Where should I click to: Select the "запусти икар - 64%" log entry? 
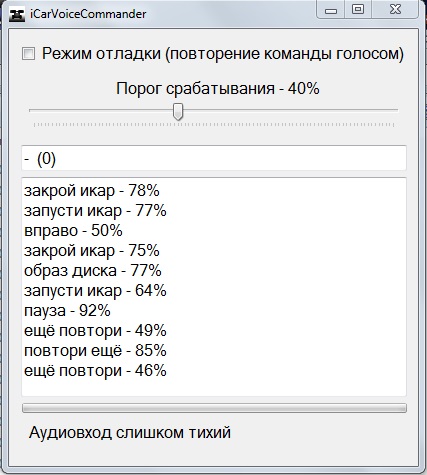[x=95, y=291]
